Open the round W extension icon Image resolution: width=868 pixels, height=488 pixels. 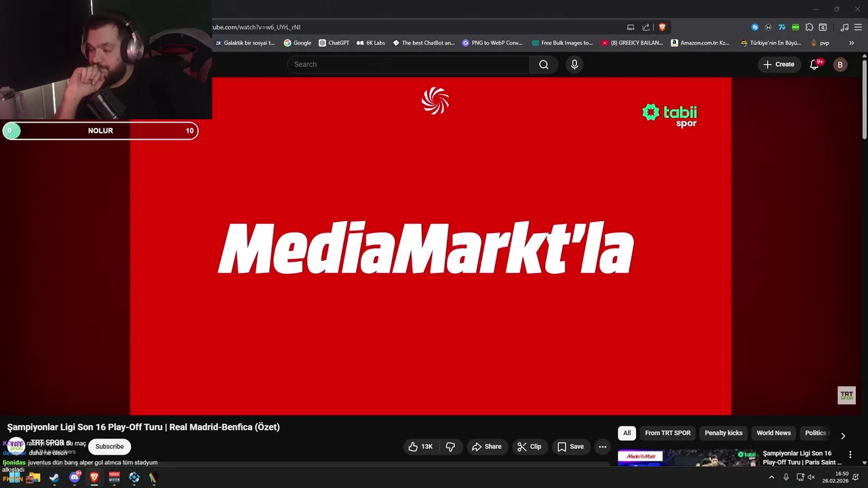[x=768, y=27]
